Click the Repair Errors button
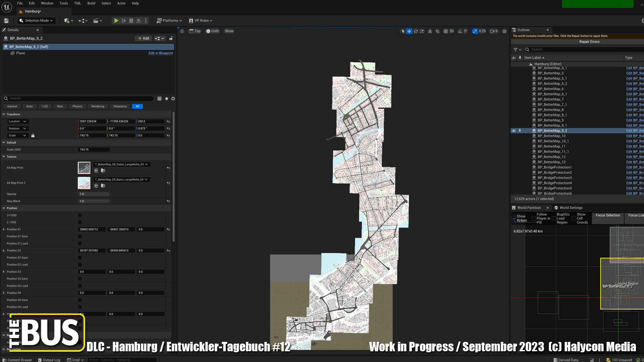644x362 pixels. [589, 42]
